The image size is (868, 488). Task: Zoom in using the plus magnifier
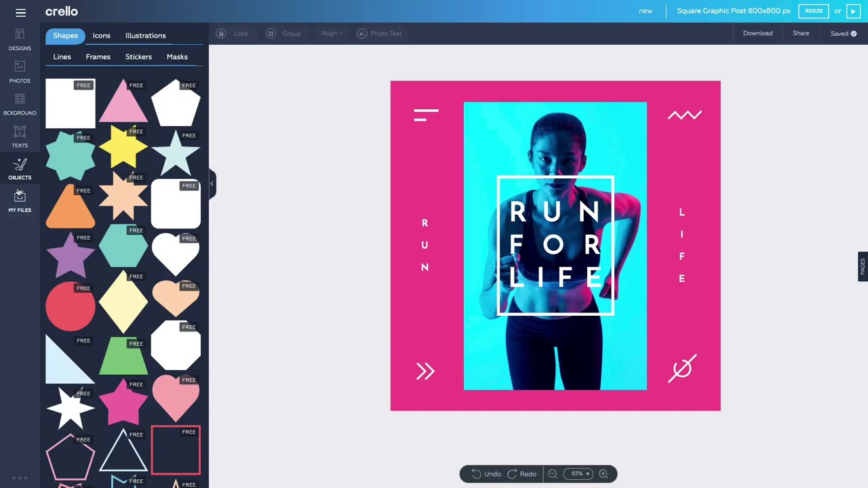(x=603, y=474)
